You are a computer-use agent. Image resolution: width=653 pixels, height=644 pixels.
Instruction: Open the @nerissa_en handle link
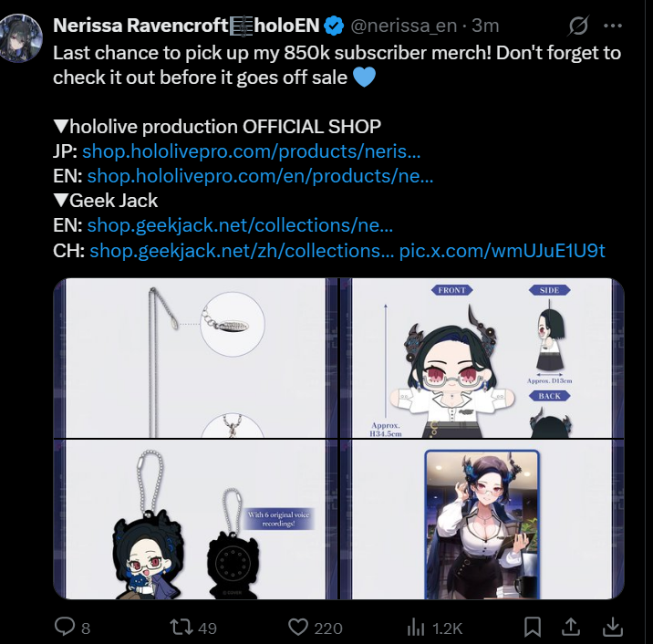(x=403, y=26)
